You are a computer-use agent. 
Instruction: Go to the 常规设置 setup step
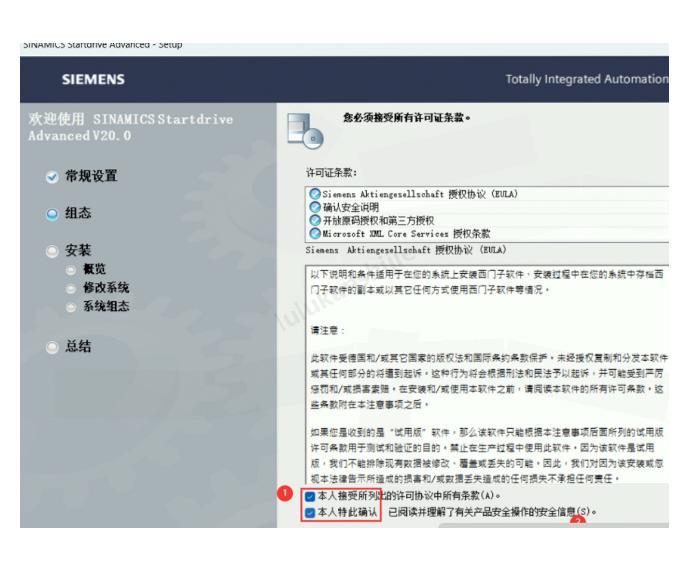tap(91, 176)
